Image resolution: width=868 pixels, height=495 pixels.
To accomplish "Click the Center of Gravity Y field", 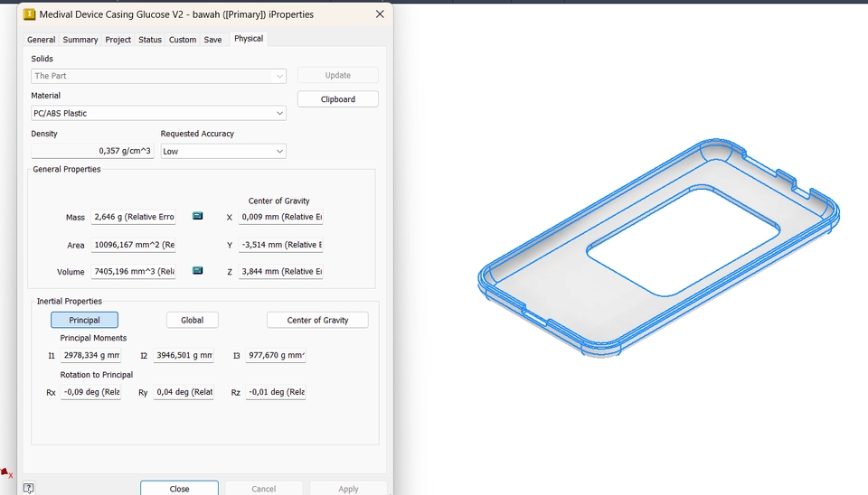I will (280, 245).
